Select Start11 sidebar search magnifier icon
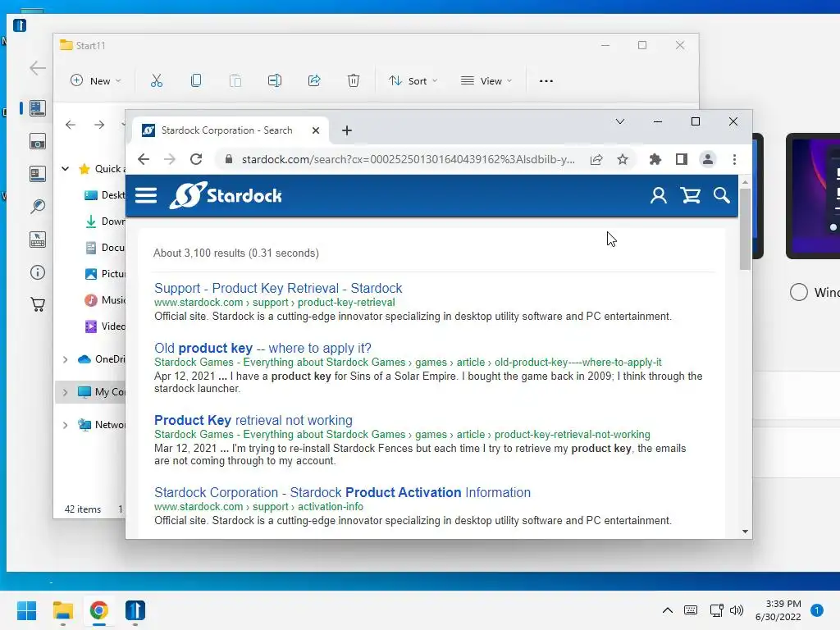840x630 pixels. 38,206
